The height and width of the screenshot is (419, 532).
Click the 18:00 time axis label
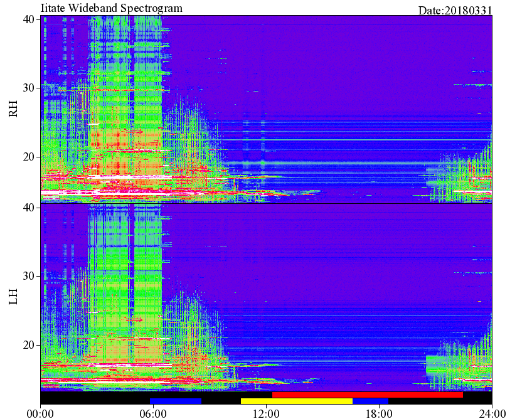(380, 414)
